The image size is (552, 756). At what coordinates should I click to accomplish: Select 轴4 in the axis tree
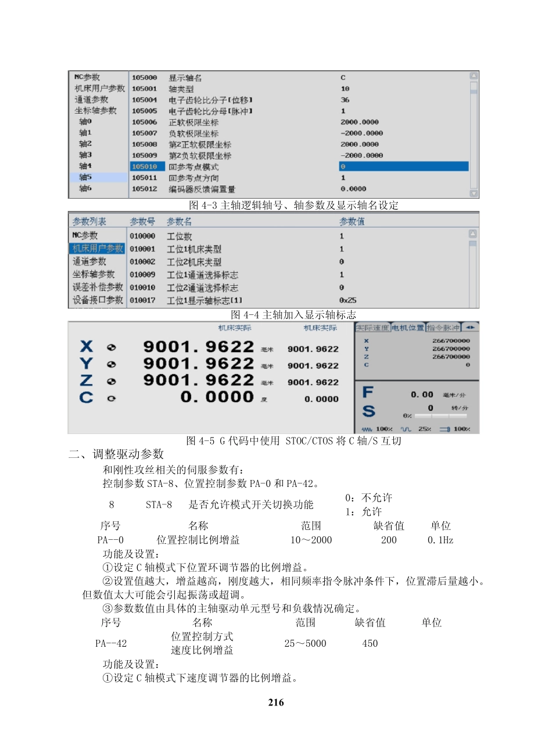[x=85, y=166]
